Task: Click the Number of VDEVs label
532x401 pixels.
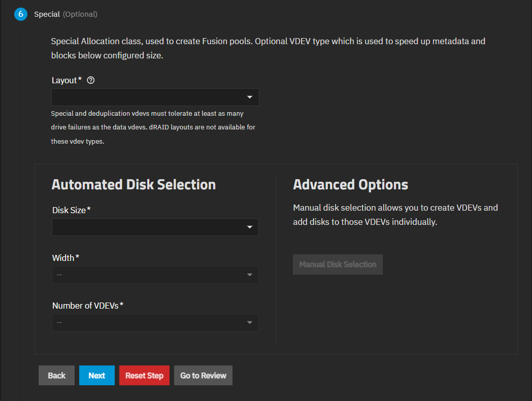Action: 87,306
